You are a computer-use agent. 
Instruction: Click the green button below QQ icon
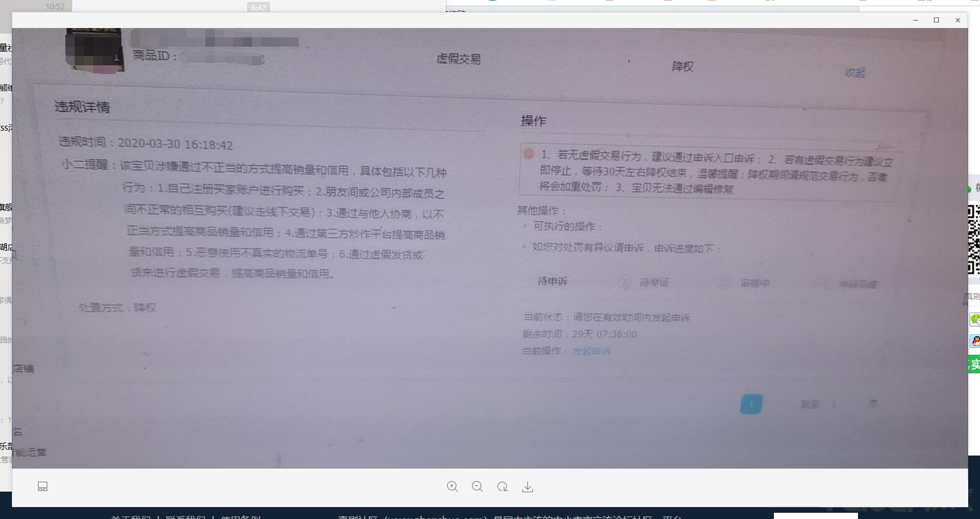pos(974,365)
